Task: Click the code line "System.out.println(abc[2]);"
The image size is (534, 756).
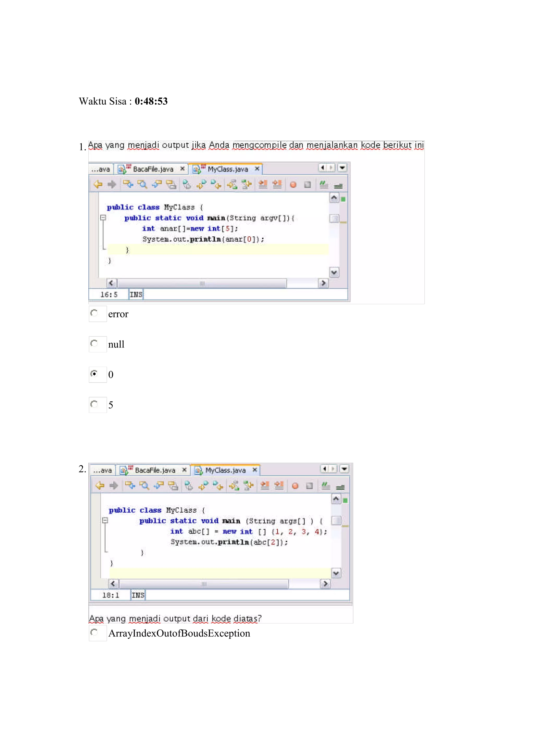Action: [x=229, y=542]
